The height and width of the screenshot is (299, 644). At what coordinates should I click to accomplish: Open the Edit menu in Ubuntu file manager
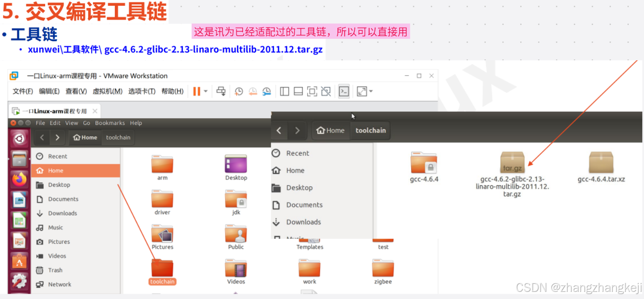tap(55, 123)
